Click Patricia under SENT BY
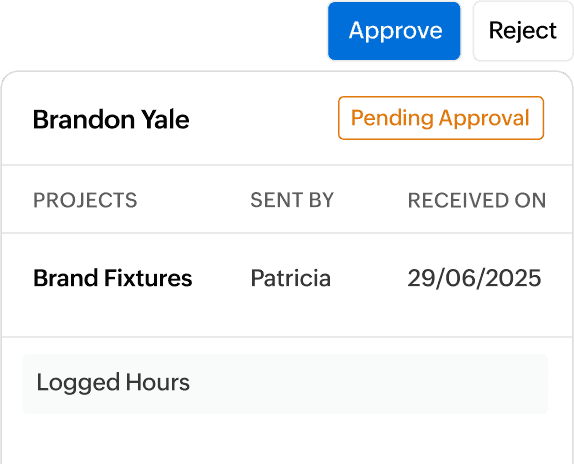This screenshot has width=574, height=464. pyautogui.click(x=291, y=278)
